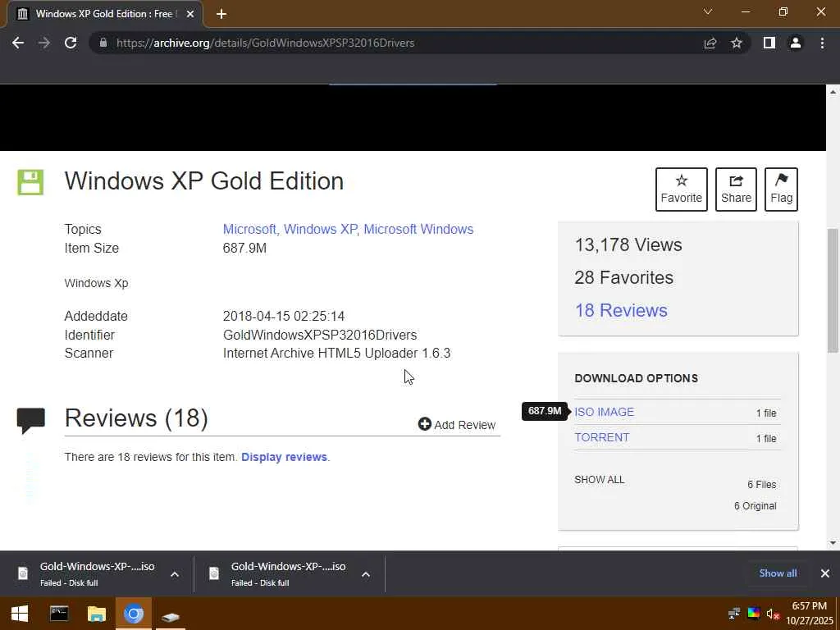Image resolution: width=840 pixels, height=630 pixels.
Task: Favorite this item
Action: coord(682,189)
